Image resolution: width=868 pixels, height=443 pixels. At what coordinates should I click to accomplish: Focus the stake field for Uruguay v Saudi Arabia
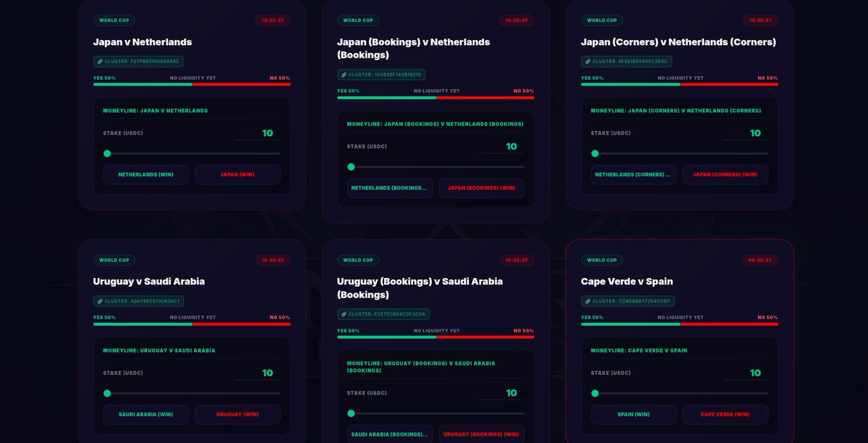(x=258, y=373)
